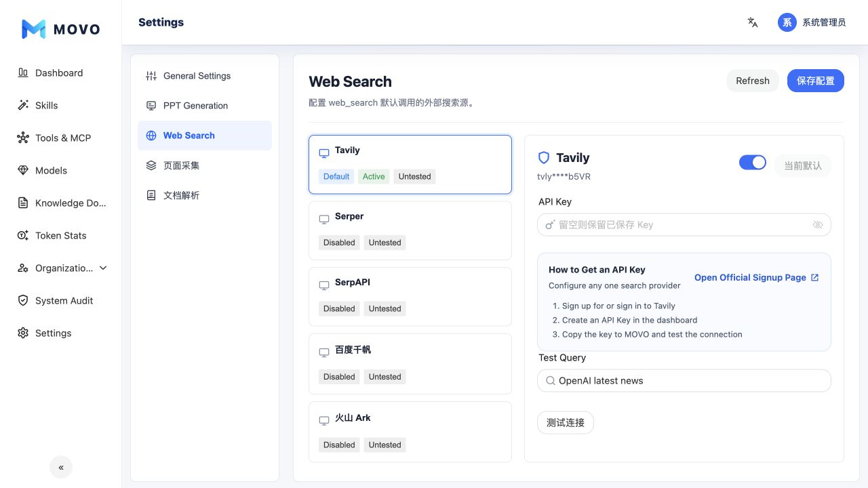Viewport: 868px width, 488px height.
Task: Select the SerpAPI provider name
Action: (353, 282)
